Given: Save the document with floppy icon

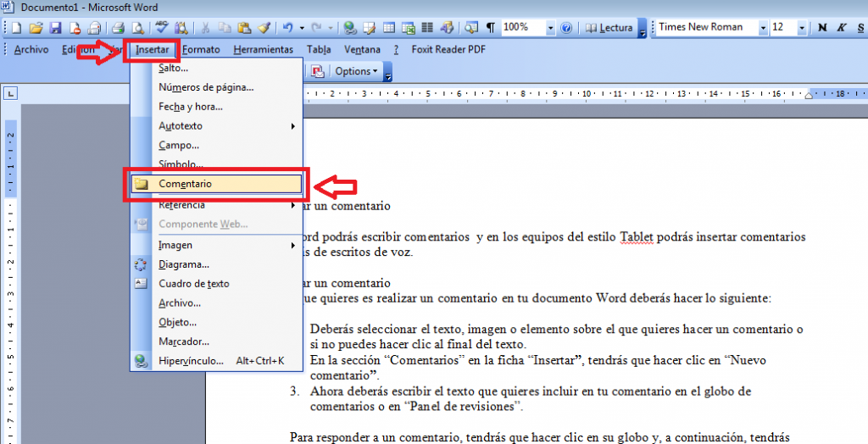Looking at the screenshot, I should 55,27.
